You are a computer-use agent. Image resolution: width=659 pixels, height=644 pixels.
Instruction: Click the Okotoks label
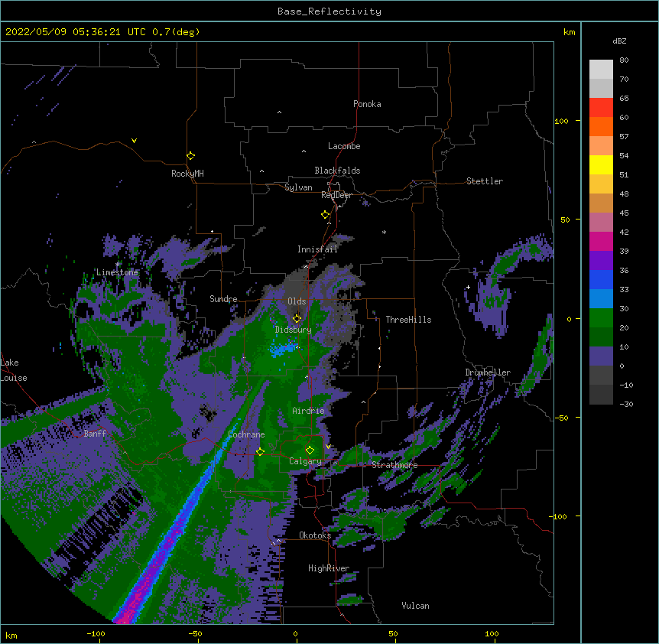[315, 535]
